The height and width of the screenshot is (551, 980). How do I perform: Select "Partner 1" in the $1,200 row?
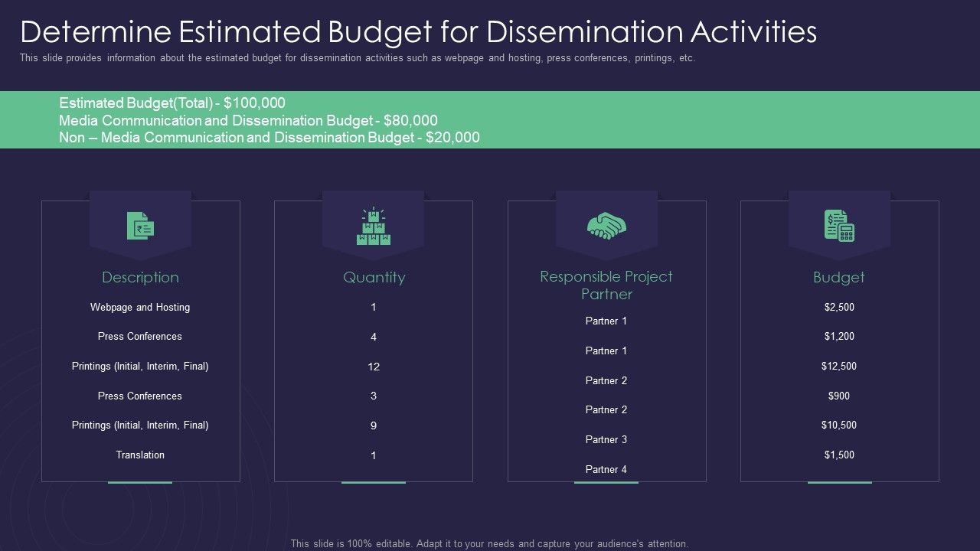coord(606,350)
